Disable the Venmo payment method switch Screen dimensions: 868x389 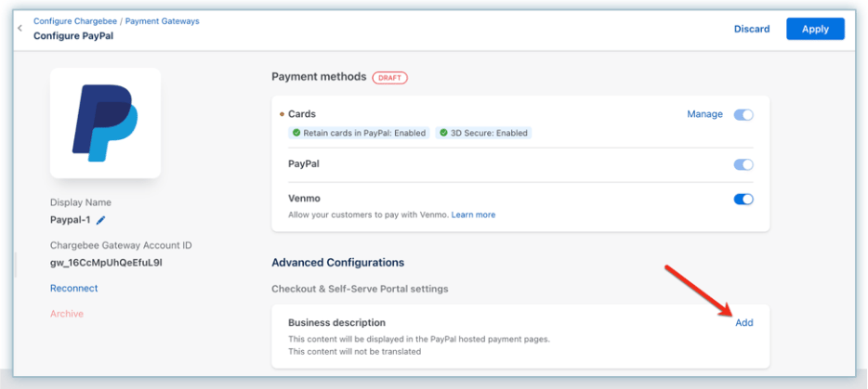[743, 199]
